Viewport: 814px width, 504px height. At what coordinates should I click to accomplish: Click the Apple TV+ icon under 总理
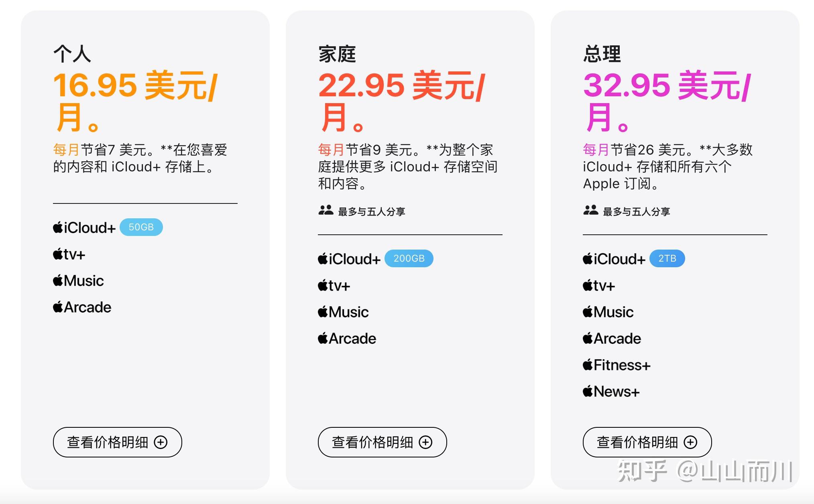588,286
